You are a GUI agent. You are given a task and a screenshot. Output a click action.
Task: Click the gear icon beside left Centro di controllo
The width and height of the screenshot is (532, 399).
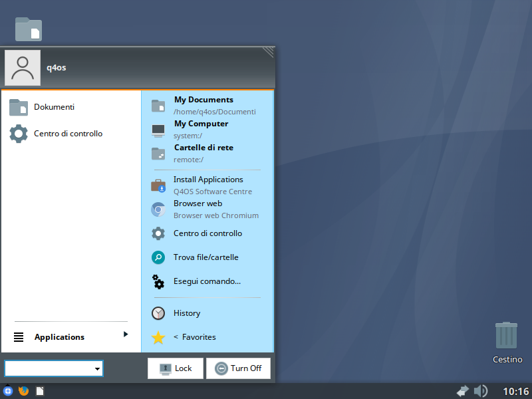[19, 134]
